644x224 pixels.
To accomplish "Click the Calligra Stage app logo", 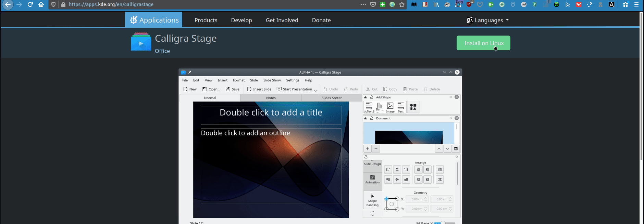I will pos(141,42).
